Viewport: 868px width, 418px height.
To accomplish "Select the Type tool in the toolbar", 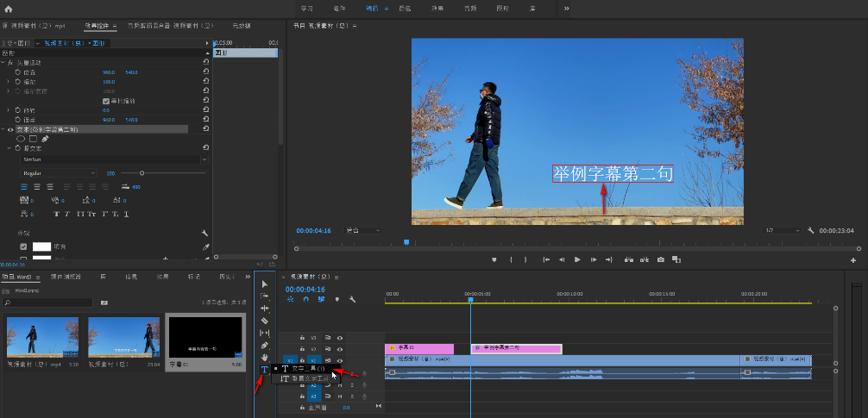I will [264, 370].
